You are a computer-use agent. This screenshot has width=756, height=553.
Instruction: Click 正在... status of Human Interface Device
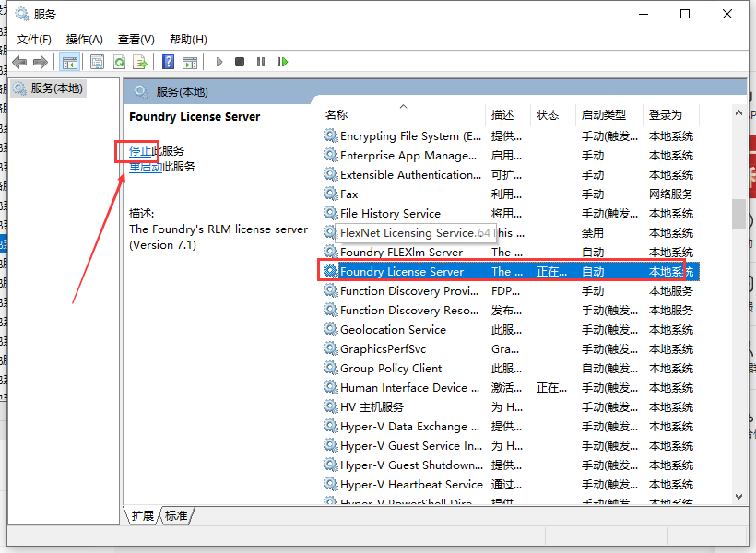(552, 388)
